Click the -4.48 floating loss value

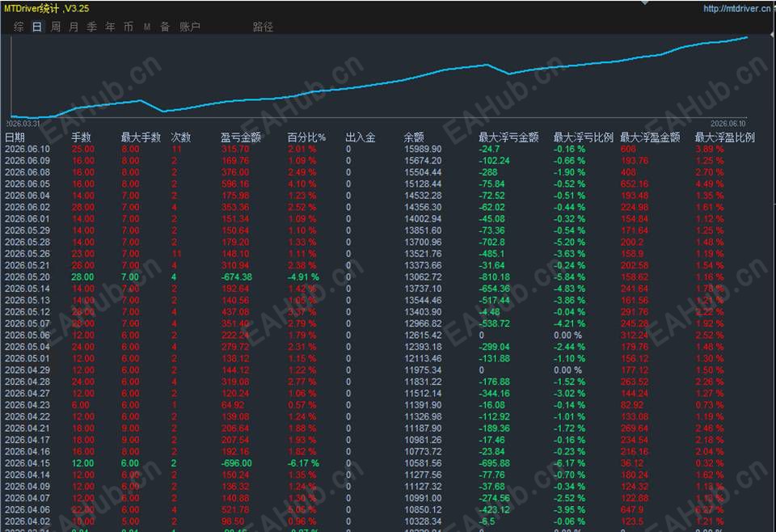click(490, 312)
